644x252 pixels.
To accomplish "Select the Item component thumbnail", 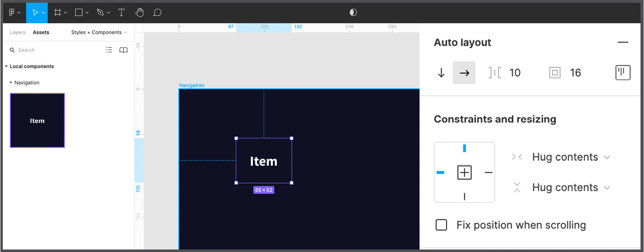I will point(37,121).
